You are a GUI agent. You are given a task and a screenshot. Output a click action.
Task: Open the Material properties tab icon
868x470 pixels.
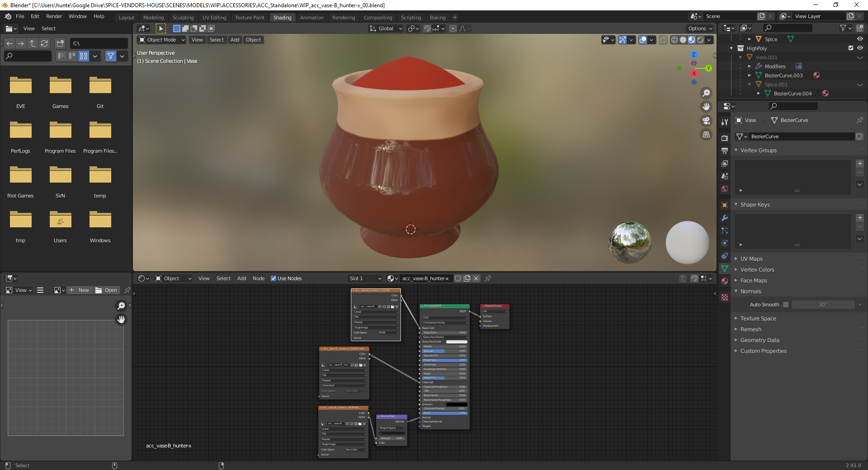point(725,281)
